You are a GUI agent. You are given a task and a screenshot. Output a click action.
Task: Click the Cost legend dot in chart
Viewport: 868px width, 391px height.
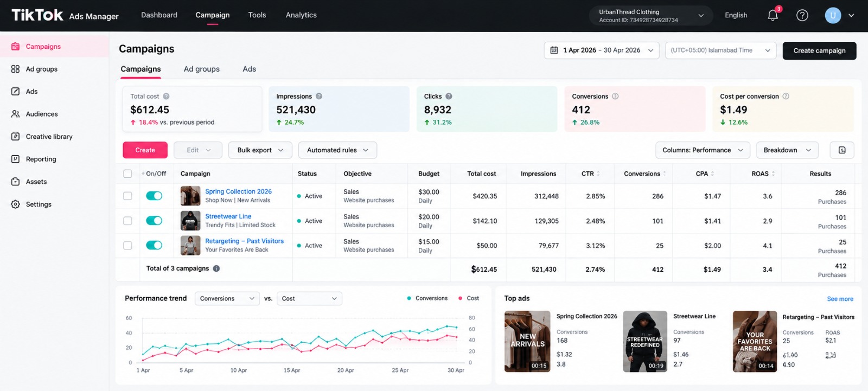tap(461, 298)
